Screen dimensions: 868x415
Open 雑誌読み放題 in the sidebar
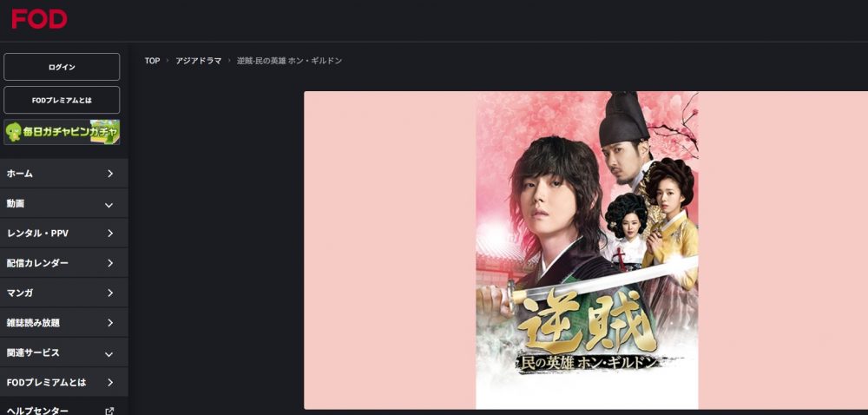pyautogui.click(x=63, y=323)
